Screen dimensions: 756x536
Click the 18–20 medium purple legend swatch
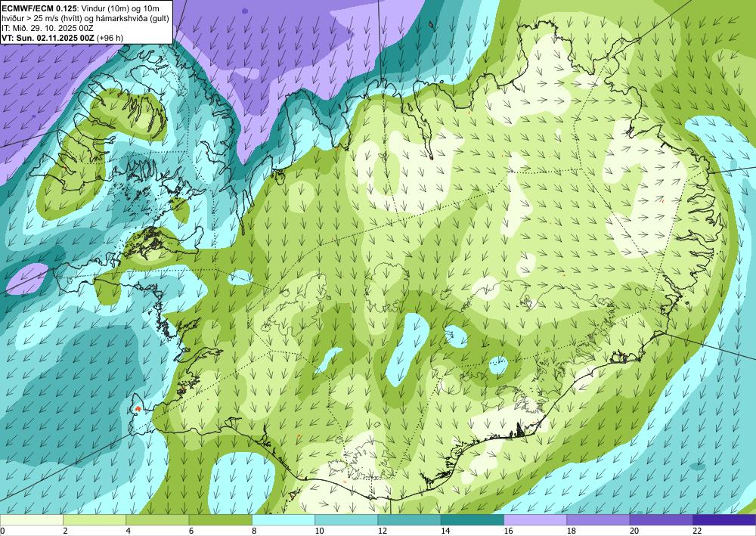(598, 520)
